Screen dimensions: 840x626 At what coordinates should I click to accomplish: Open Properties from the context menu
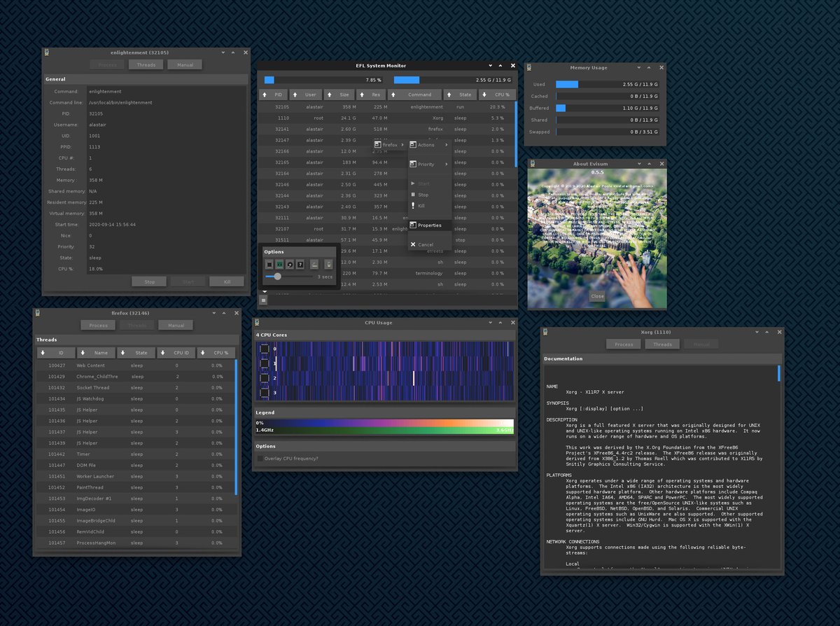(x=430, y=225)
